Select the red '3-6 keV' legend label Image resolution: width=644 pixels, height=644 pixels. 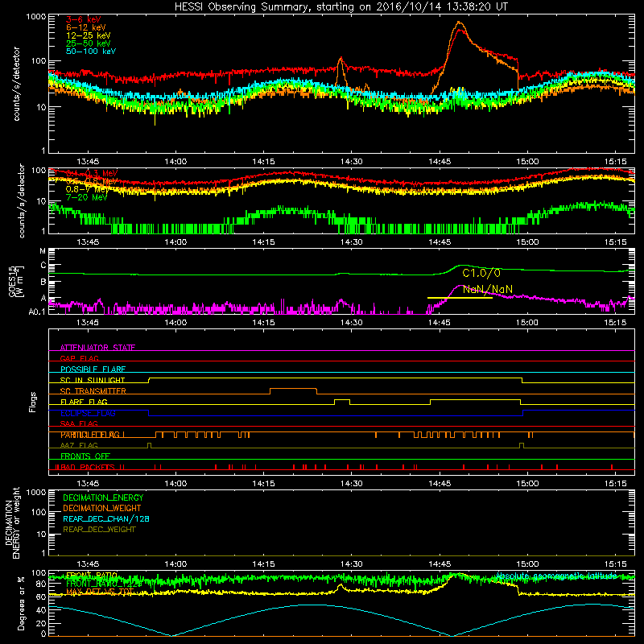coord(83,19)
